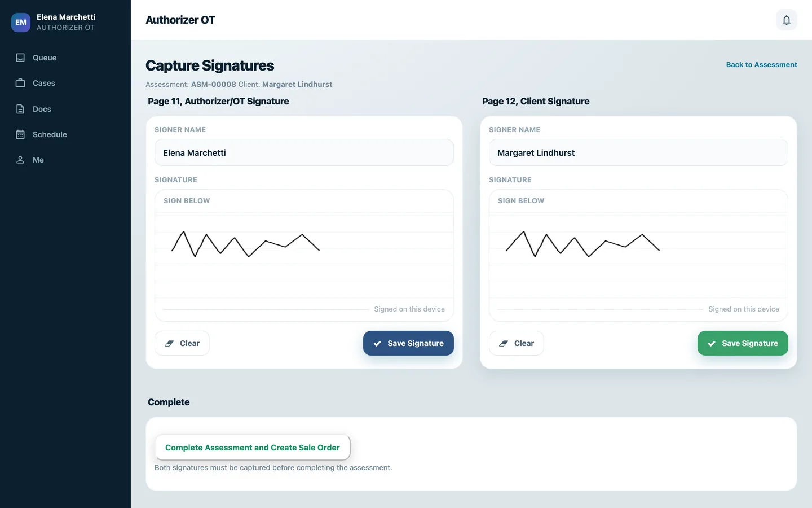Select the assessment ID ASM-00008

pyautogui.click(x=213, y=84)
